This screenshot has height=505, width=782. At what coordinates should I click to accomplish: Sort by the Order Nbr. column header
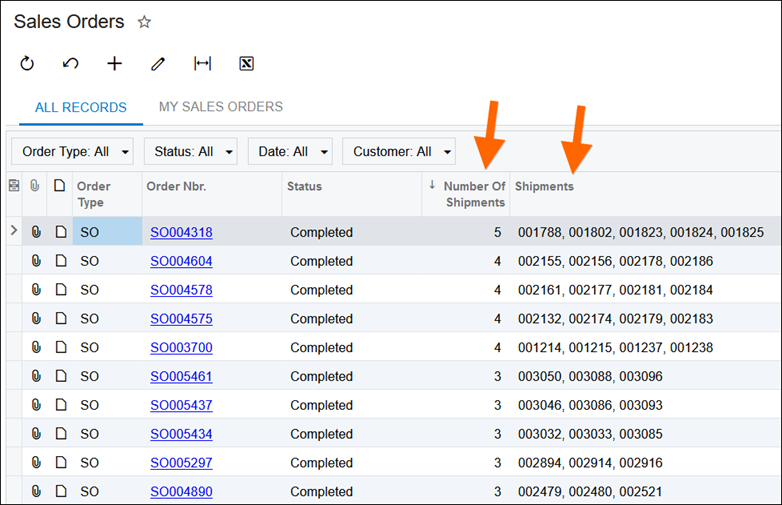pyautogui.click(x=212, y=194)
